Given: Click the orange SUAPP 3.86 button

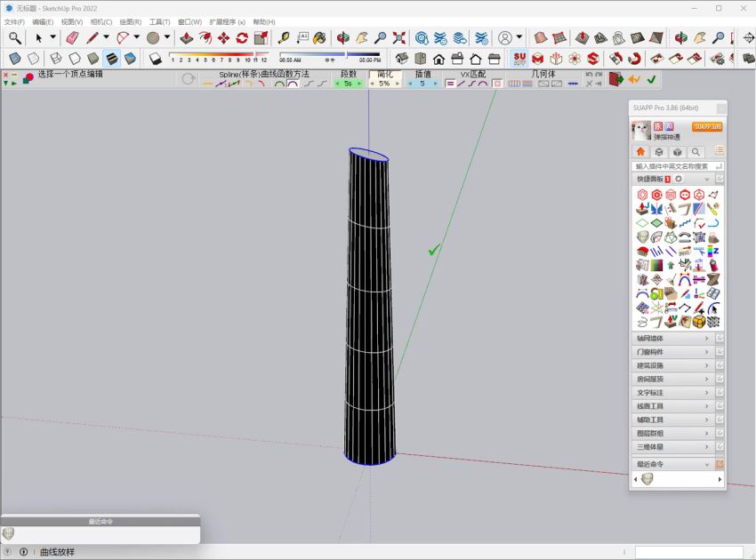Looking at the screenshot, I should click(x=707, y=126).
